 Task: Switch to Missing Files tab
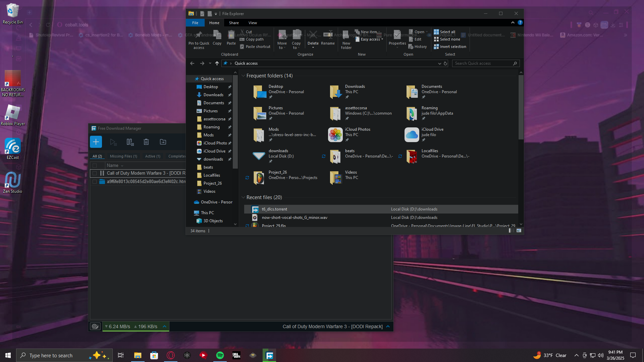pos(123,156)
